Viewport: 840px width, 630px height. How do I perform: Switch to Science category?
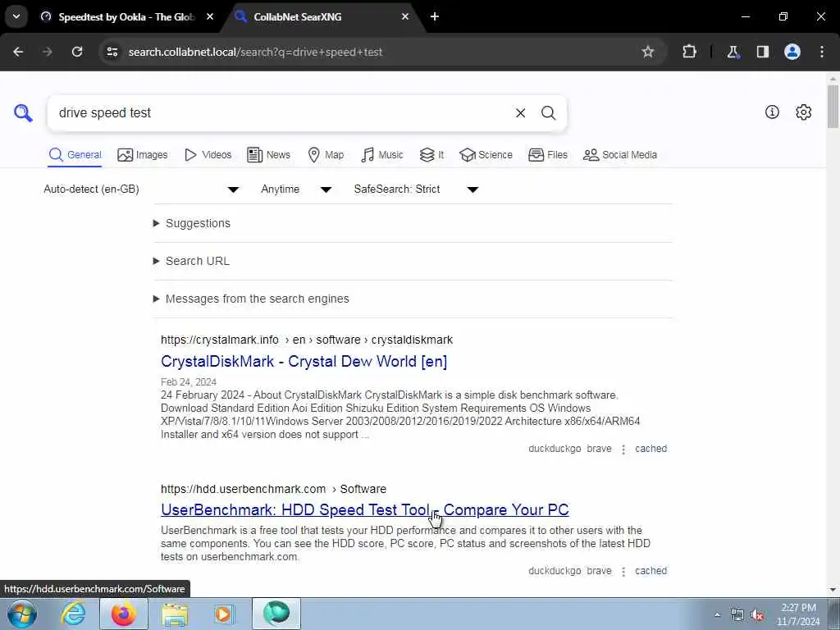pyautogui.click(x=486, y=155)
